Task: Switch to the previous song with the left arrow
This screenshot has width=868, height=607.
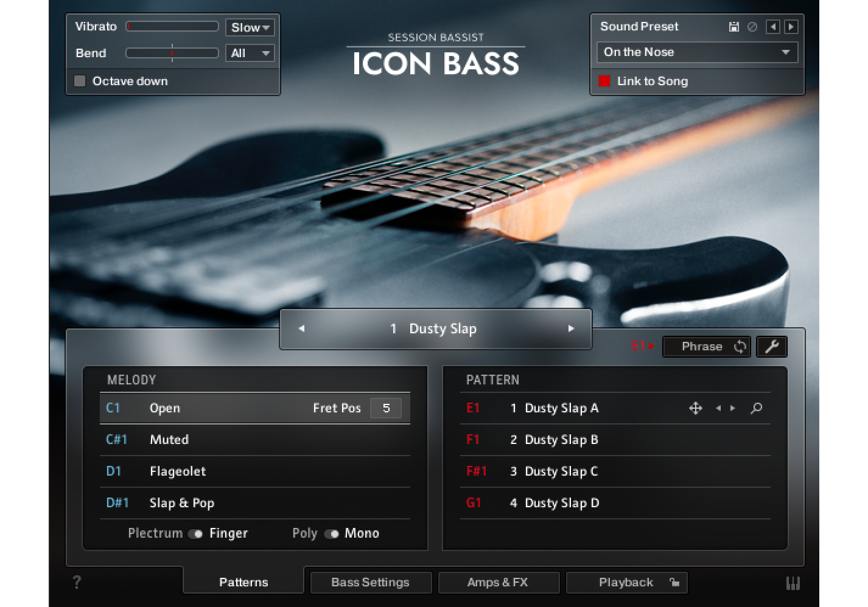Action: click(x=301, y=328)
